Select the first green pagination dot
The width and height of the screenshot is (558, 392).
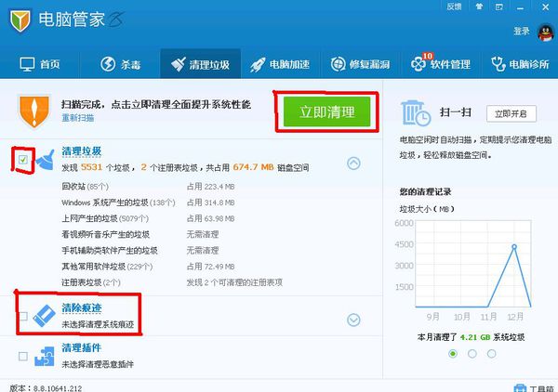pyautogui.click(x=453, y=354)
